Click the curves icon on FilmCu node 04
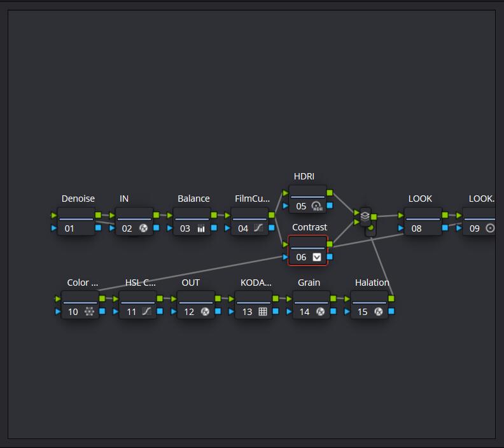This screenshot has width=504, height=448. point(259,228)
